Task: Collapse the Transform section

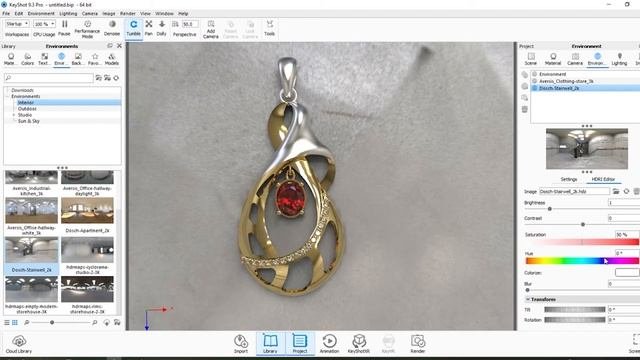Action: tap(527, 299)
